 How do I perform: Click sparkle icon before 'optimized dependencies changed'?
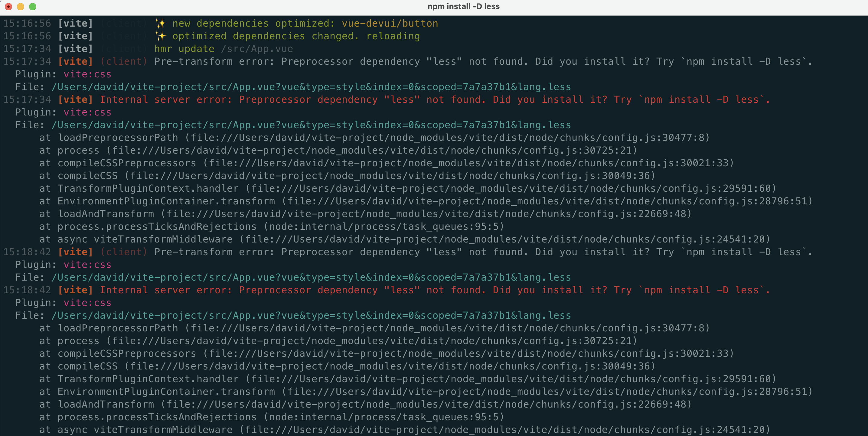click(160, 36)
